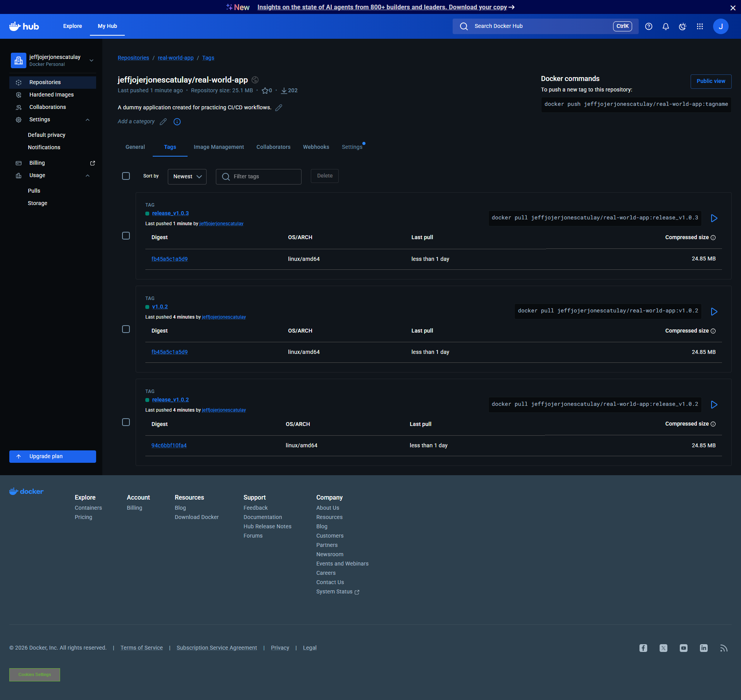Click the Docker Hub logo
This screenshot has height=700, width=741.
(x=24, y=26)
